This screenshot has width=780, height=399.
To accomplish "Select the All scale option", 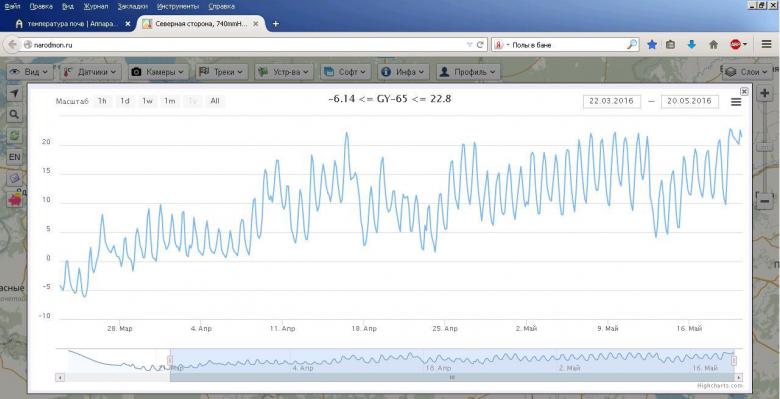I will [x=215, y=101].
